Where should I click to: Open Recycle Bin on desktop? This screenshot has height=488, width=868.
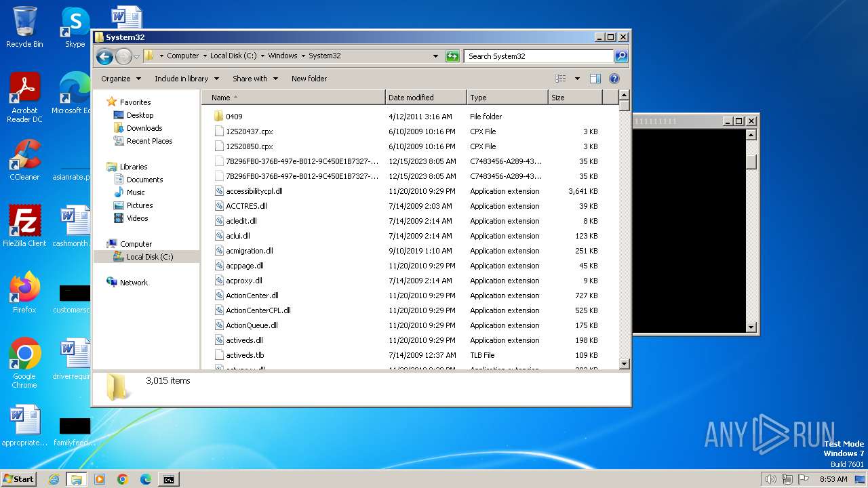[x=24, y=27]
